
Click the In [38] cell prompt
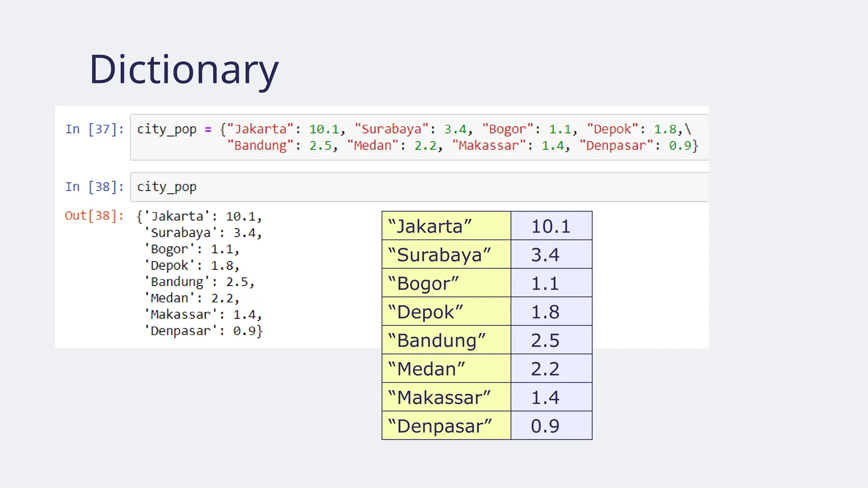[x=95, y=186]
